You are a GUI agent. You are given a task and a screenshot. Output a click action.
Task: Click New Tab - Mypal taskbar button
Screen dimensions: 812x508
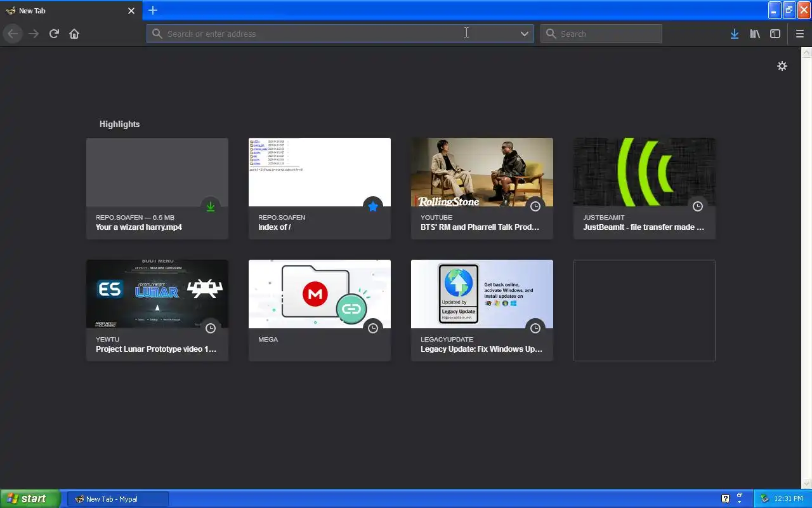coord(118,499)
